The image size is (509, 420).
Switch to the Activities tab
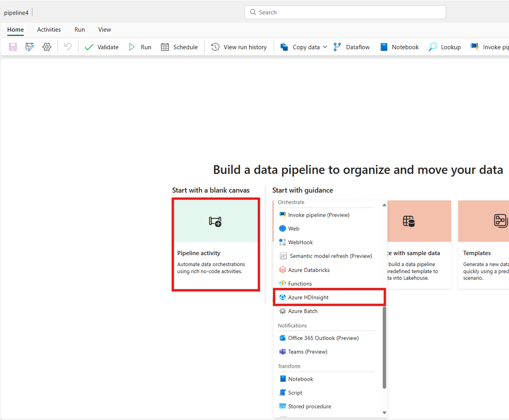tap(49, 30)
